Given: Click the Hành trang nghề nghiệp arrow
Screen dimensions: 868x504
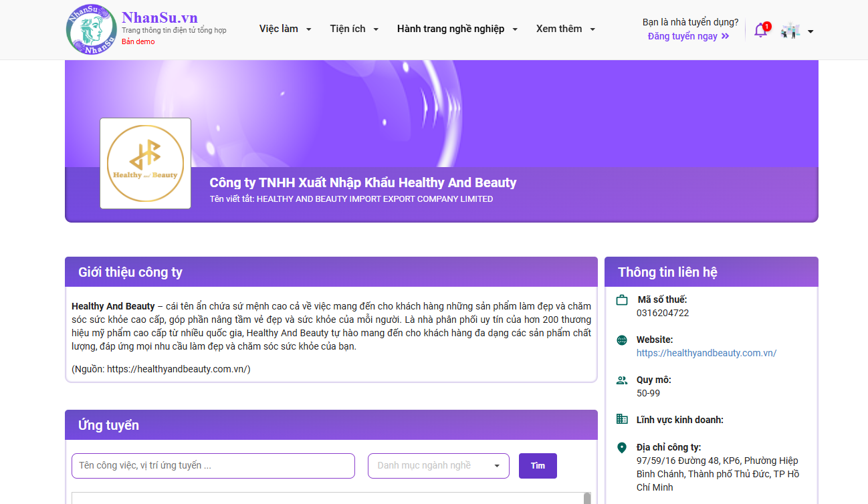Looking at the screenshot, I should 515,29.
